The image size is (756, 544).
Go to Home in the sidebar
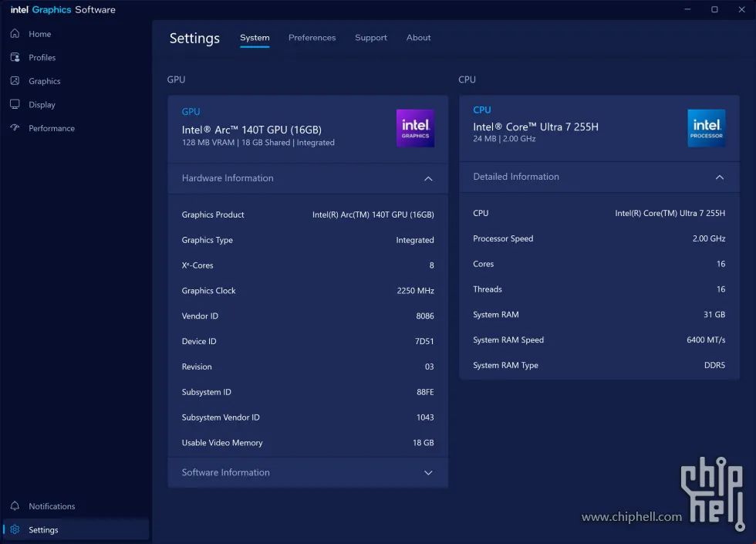39,34
